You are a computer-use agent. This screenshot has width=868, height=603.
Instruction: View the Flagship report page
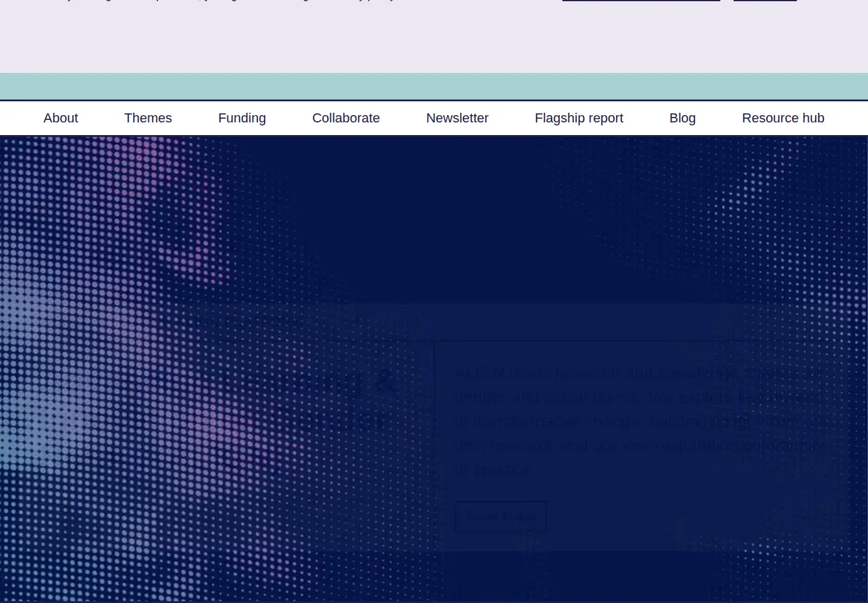coord(579,118)
